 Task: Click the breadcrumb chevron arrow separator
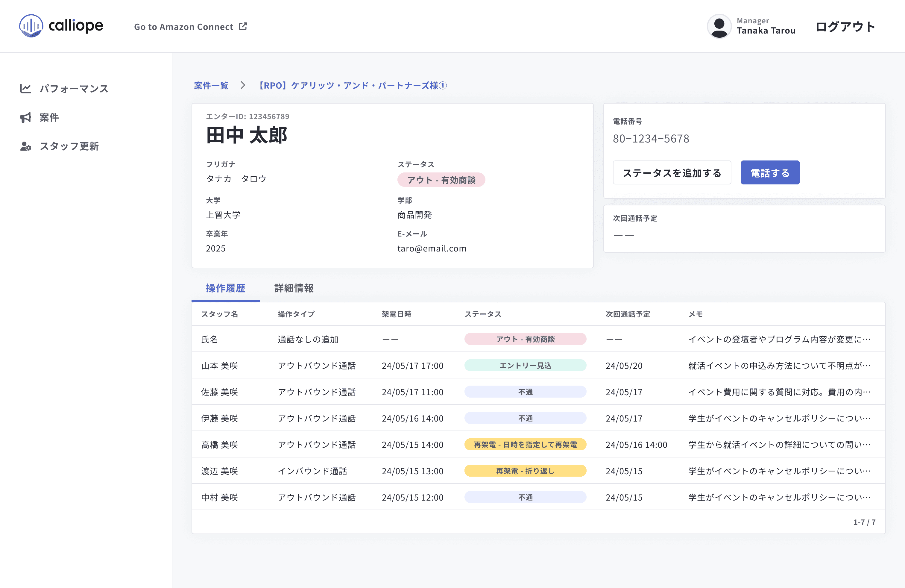pos(243,85)
